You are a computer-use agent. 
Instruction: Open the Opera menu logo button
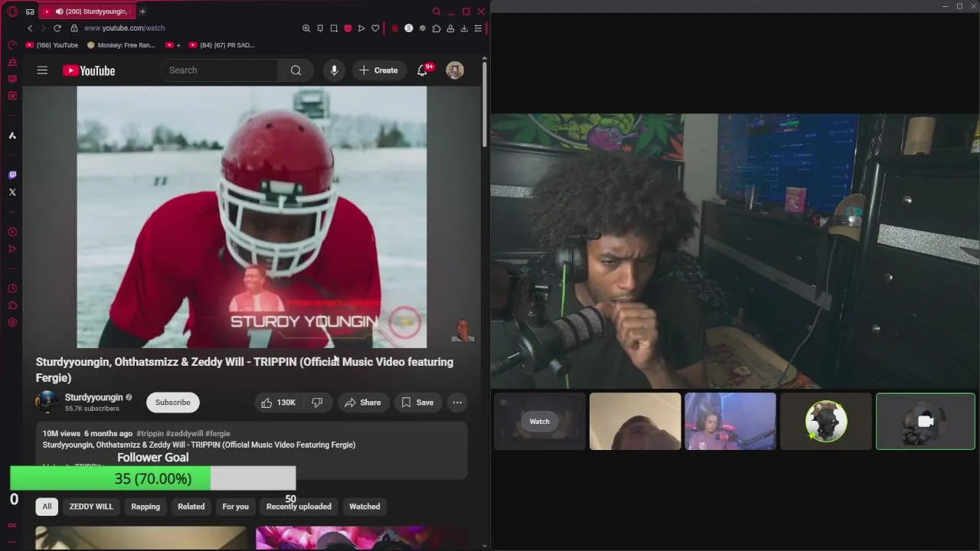[x=12, y=11]
